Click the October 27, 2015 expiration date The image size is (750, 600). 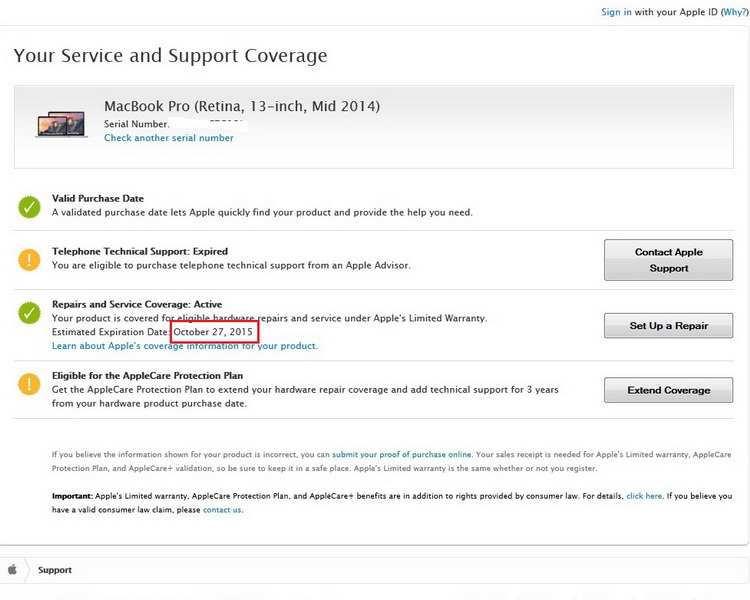click(213, 331)
